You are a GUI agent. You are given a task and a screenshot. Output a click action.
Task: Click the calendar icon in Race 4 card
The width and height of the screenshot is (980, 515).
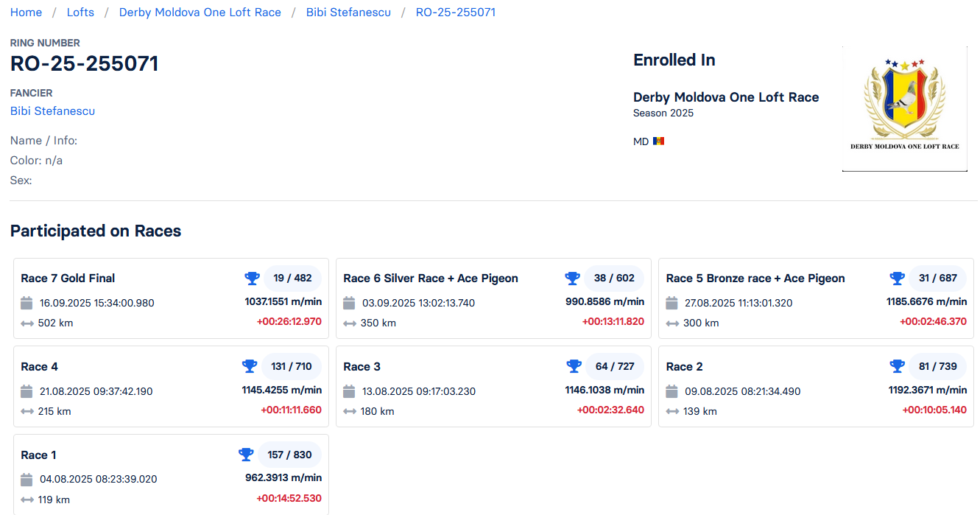[x=27, y=391]
